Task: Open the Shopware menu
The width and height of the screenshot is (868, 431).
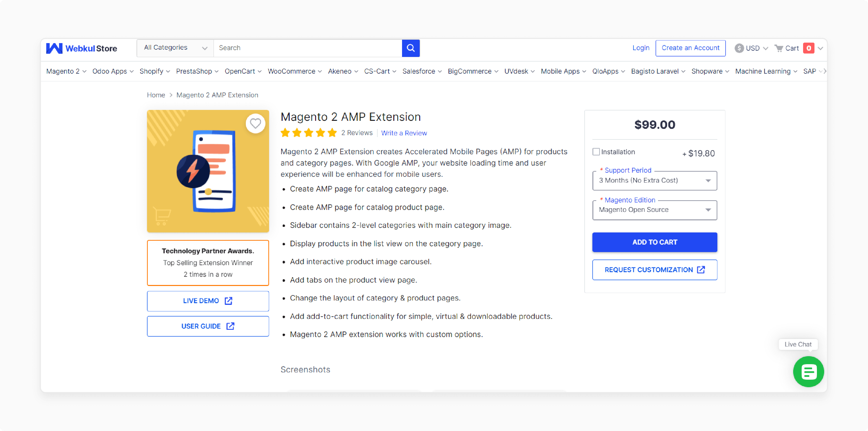Action: 710,71
